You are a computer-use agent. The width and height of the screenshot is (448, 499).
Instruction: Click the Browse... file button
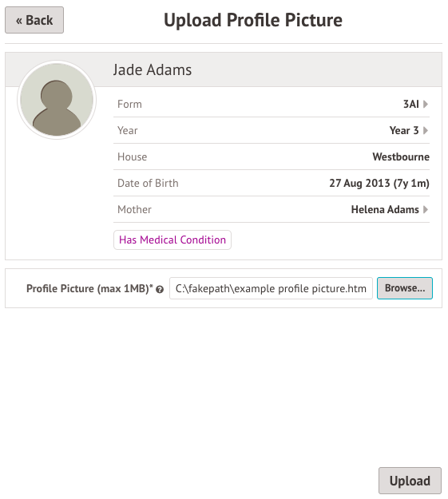[405, 288]
